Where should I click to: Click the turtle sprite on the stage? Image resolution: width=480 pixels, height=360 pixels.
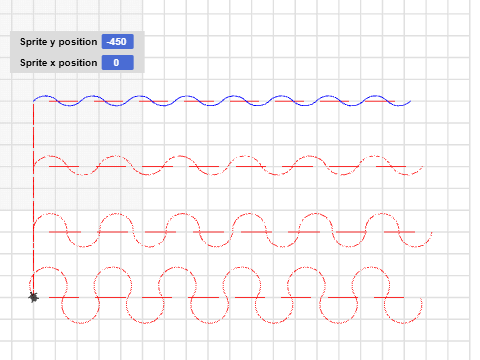click(x=33, y=297)
